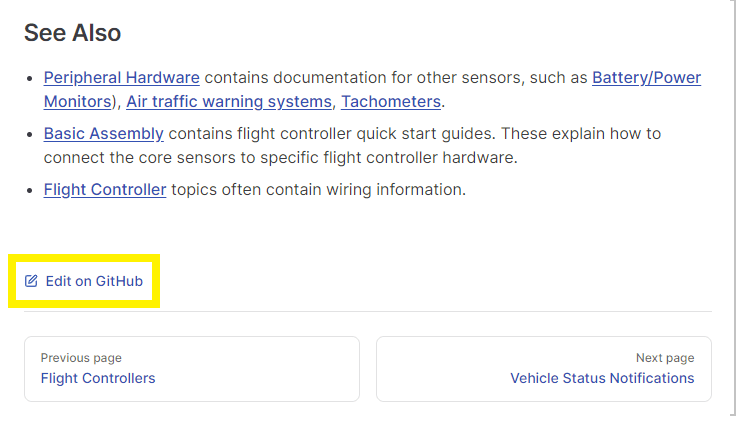Click the Previous page label
This screenshot has height=426, width=736.
(x=81, y=358)
